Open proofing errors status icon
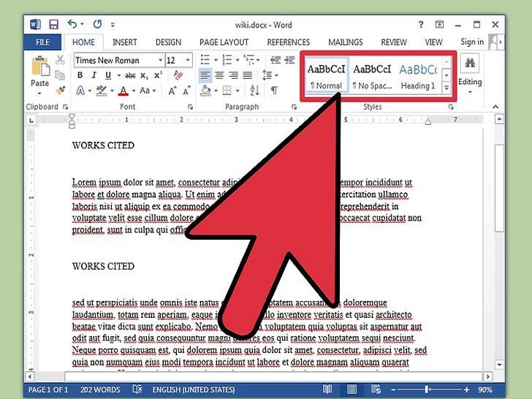This screenshot has height=399, width=532. pos(137,389)
